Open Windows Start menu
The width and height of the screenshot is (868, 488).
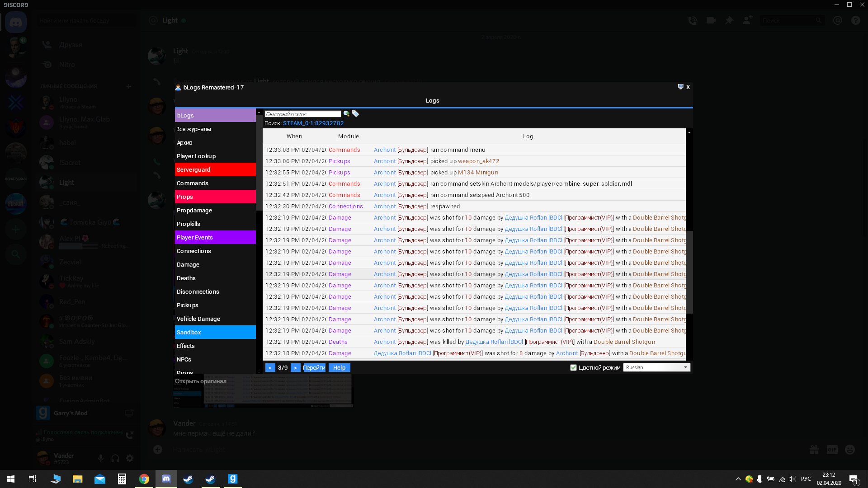click(x=11, y=479)
